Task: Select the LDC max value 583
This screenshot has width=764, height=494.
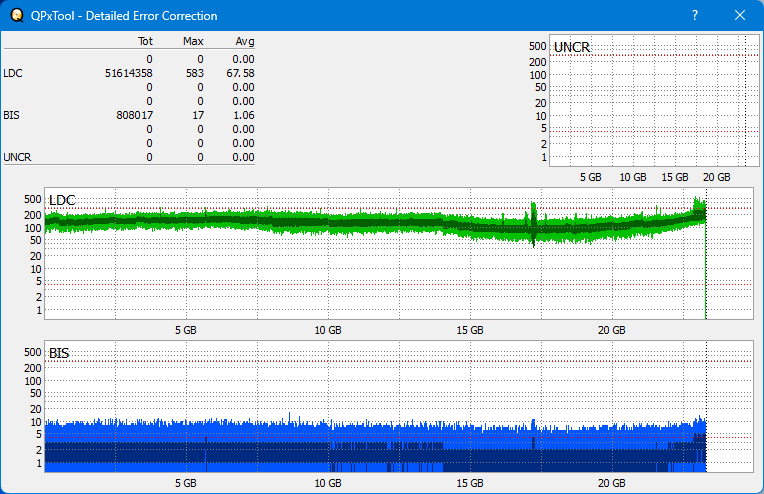Action: 195,73
